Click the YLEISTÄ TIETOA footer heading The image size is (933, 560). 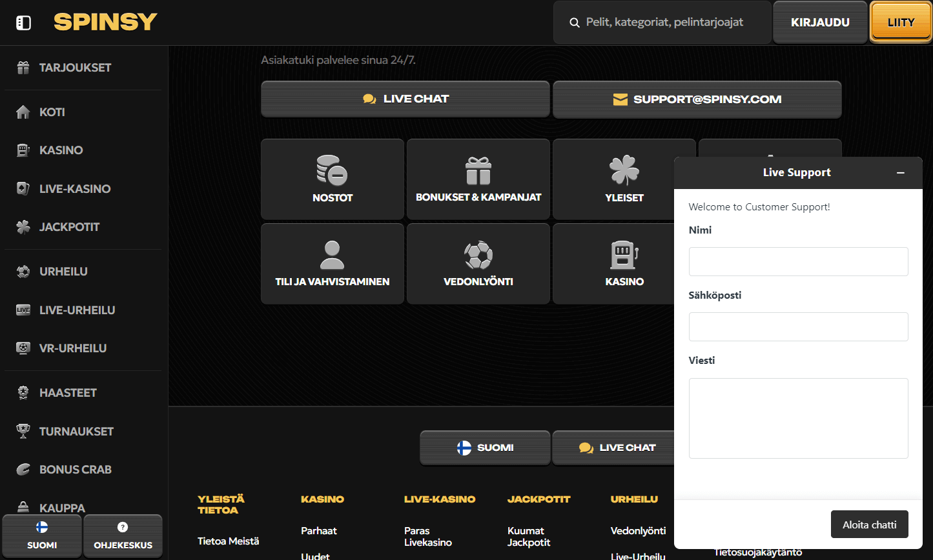[221, 505]
